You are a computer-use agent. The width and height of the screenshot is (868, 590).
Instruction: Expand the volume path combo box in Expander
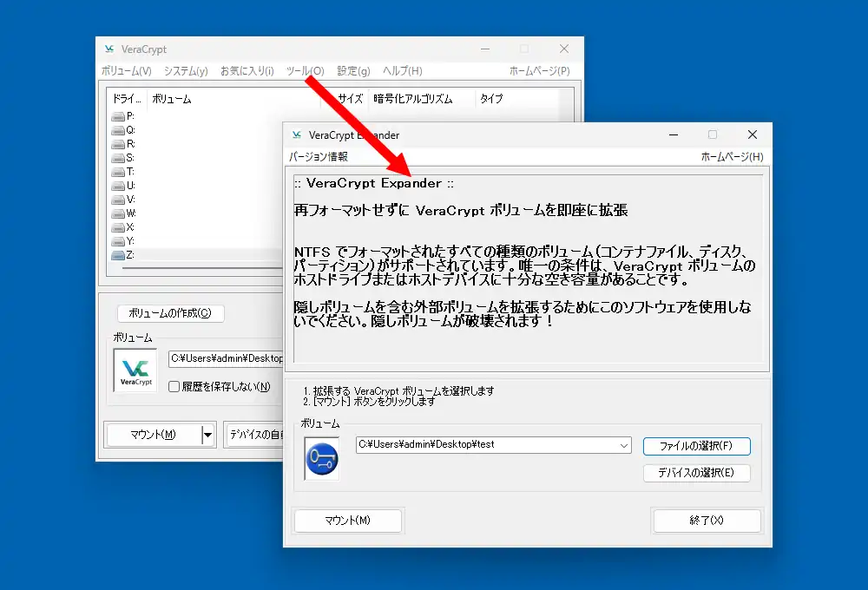click(624, 445)
